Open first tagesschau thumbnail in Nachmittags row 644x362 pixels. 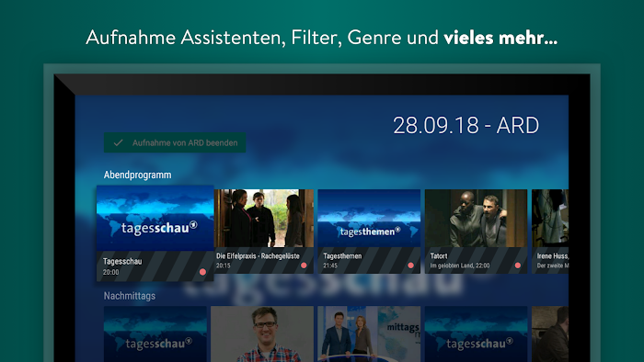coord(155,334)
